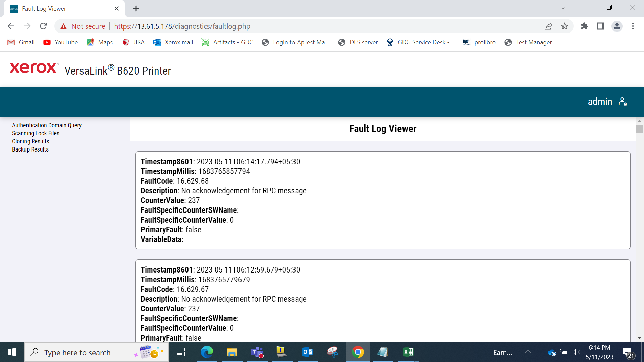Open Microsoft Teams in the taskbar
644x362 pixels.
point(257,352)
